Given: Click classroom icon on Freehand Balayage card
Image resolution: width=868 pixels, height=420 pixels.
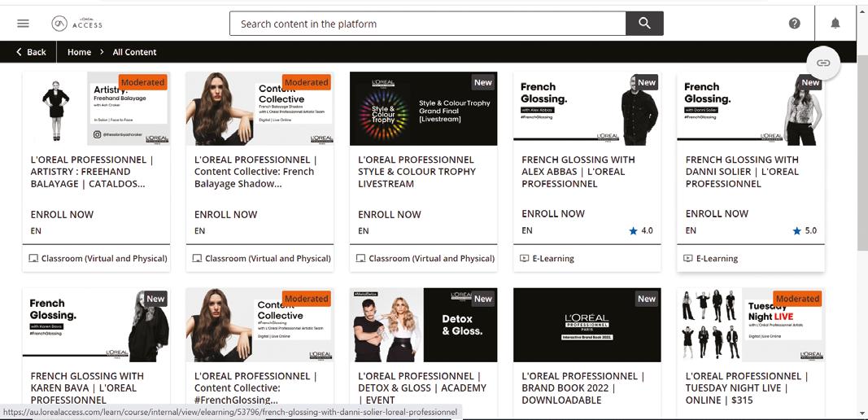Looking at the screenshot, I should (33, 258).
